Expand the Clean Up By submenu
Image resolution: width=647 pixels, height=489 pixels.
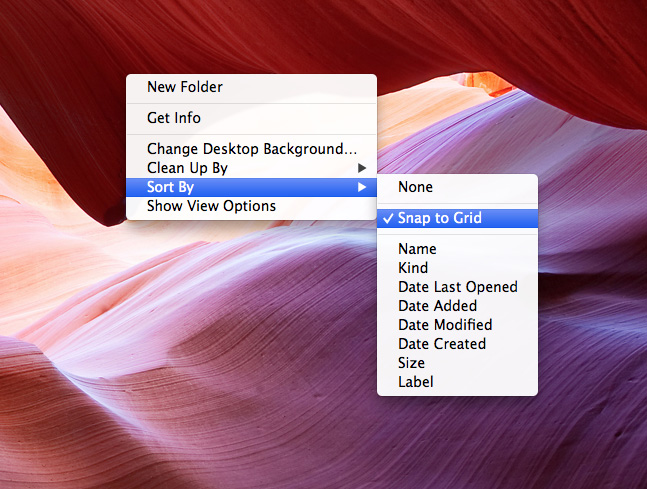coord(251,168)
